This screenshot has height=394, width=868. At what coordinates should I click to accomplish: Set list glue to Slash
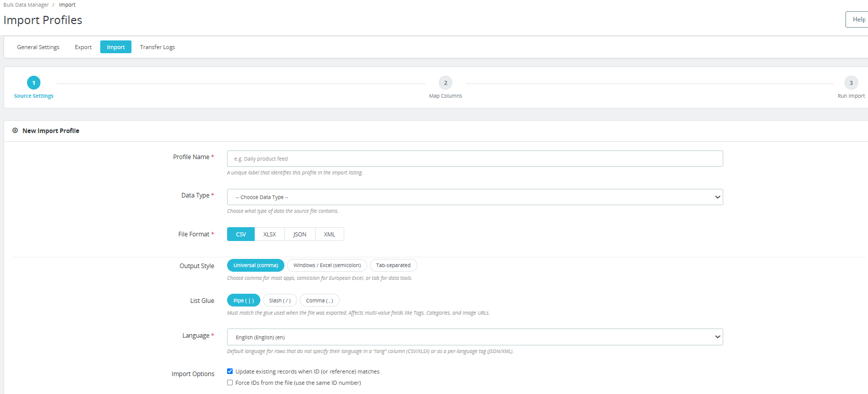click(280, 300)
